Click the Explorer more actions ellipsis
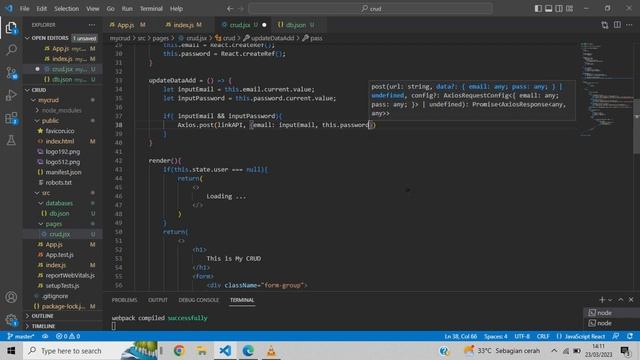This screenshot has width=640, height=360. tap(92, 25)
